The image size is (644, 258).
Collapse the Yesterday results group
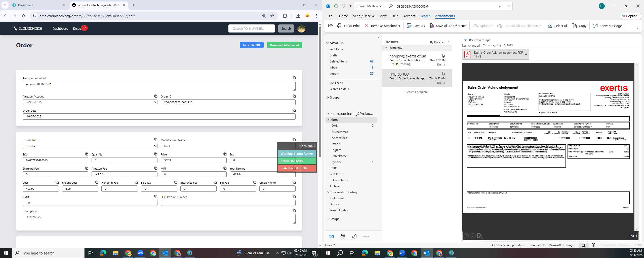click(386, 48)
